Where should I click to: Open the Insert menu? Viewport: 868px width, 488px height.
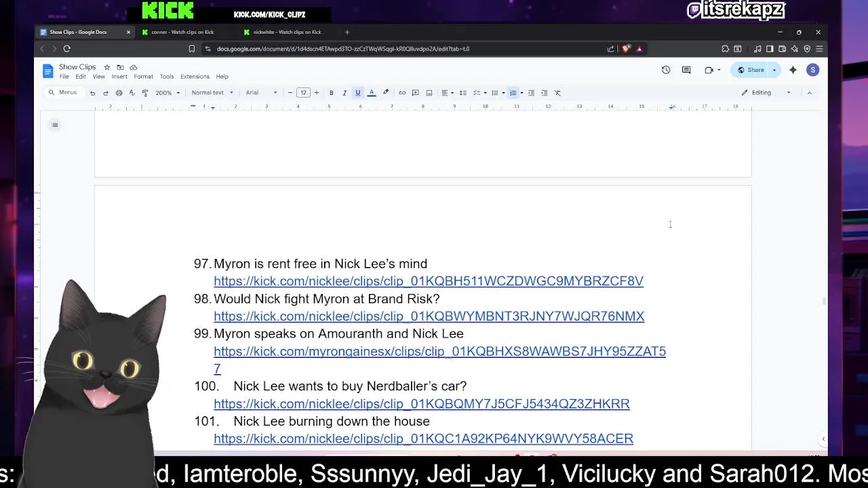coord(119,77)
